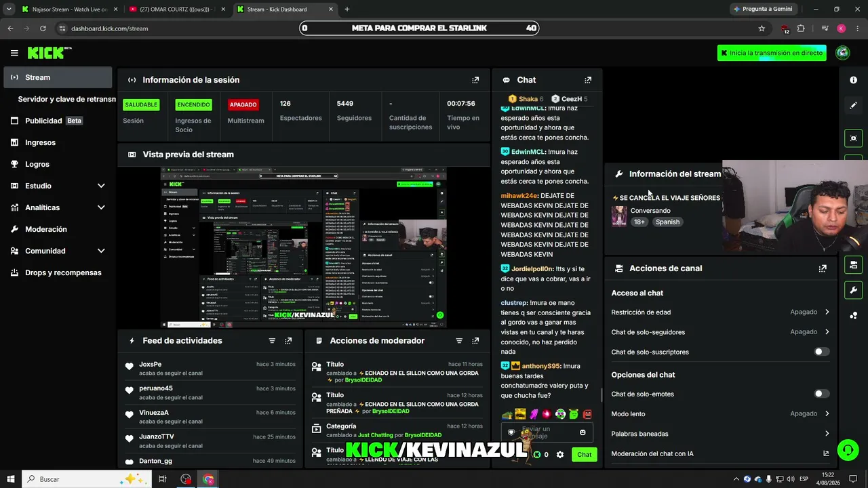Open Moderación del chat con IA external link
Image resolution: width=868 pixels, height=488 pixels.
point(826,454)
